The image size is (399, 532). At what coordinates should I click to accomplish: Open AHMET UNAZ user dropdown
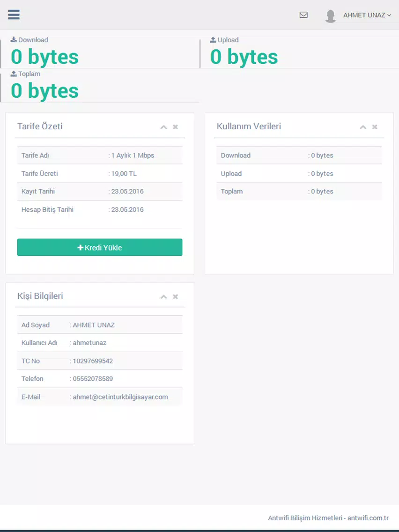[x=367, y=15]
